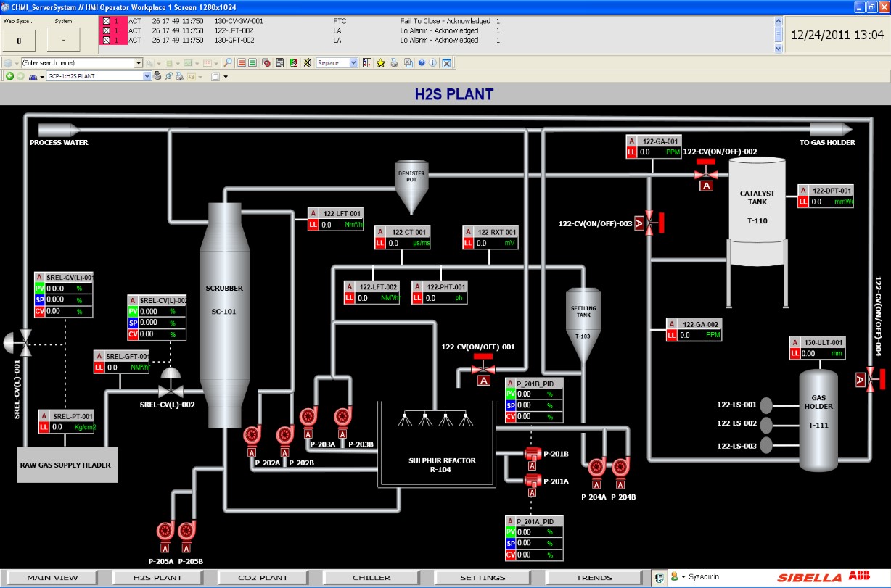Click the magnifying glass search icon
This screenshot has height=588, width=891.
pyautogui.click(x=228, y=63)
